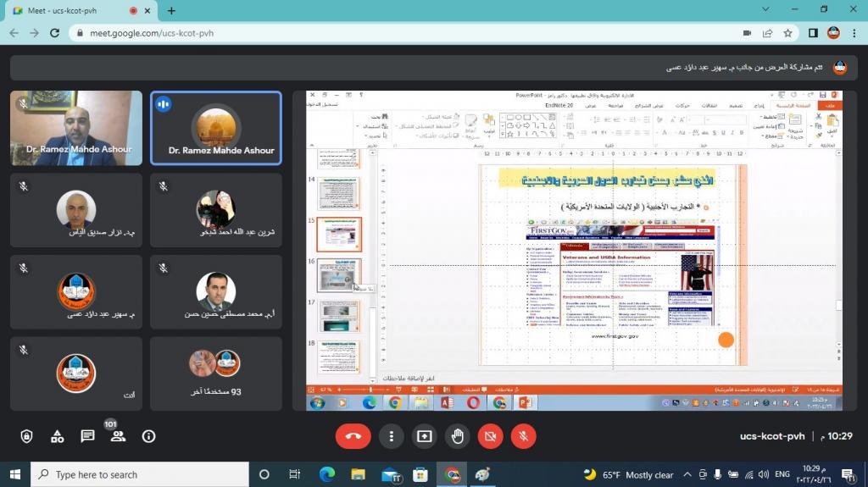Viewport: 868px width, 487px height.
Task: Select the '93 other users' participant tile
Action: (x=215, y=374)
